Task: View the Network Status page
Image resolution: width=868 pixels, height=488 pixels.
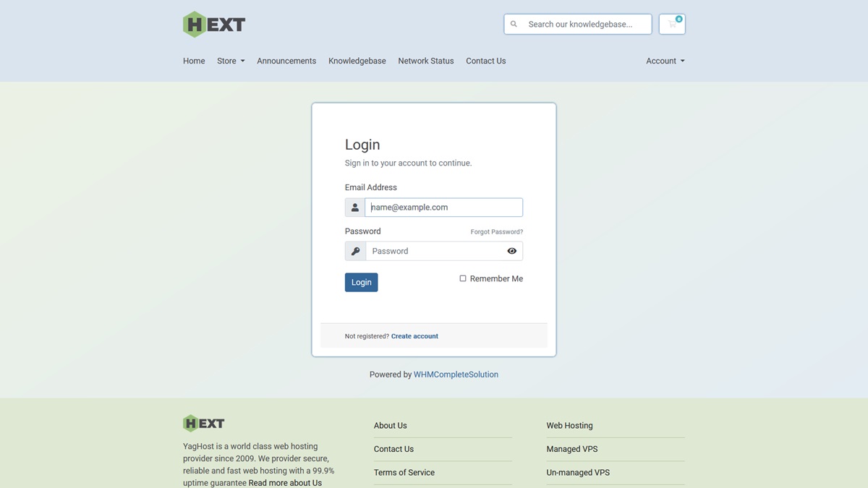Action: (x=425, y=61)
